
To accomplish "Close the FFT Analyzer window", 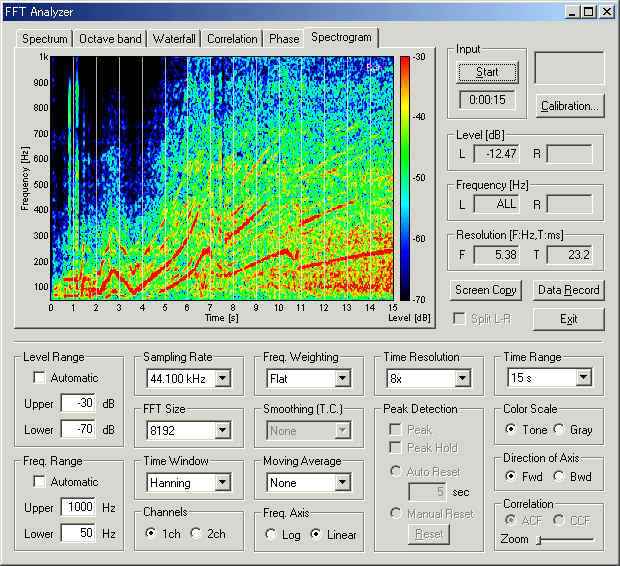I will [606, 12].
